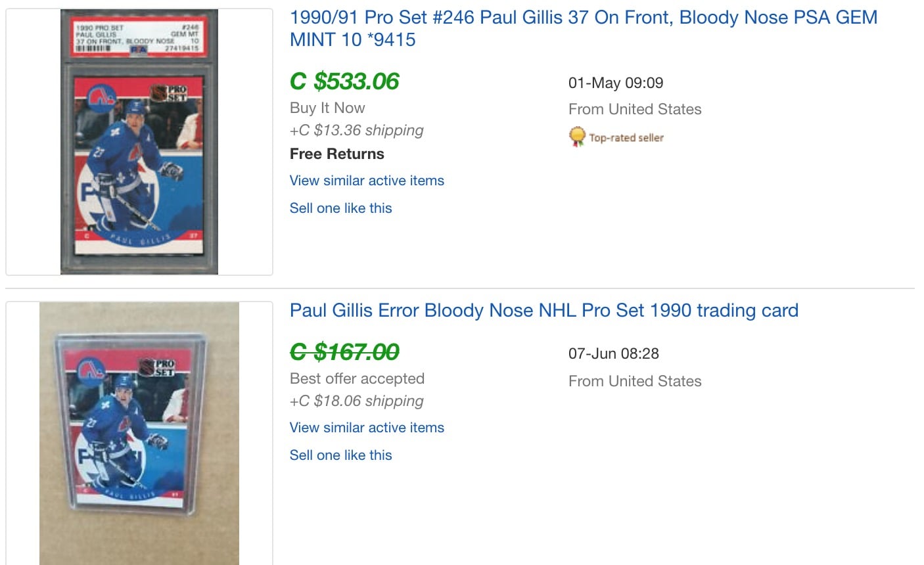Click Sell one like this under the PSA listing
Viewport: 924px width, 565px height.
[340, 208]
